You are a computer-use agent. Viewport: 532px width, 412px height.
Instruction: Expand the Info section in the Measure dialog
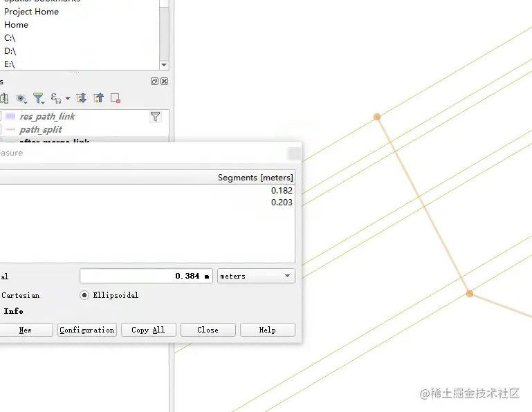(x=13, y=311)
